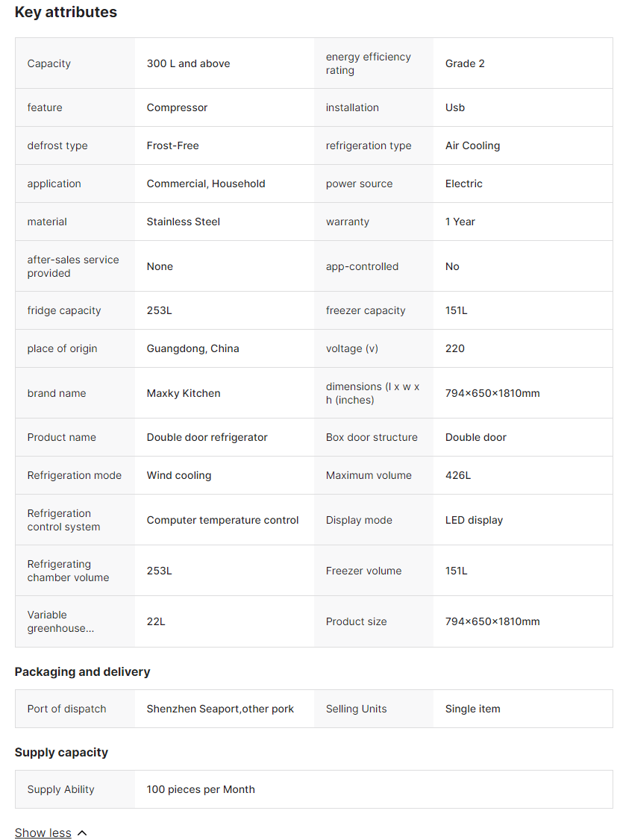Select the Stainless Steel material value

coord(183,222)
